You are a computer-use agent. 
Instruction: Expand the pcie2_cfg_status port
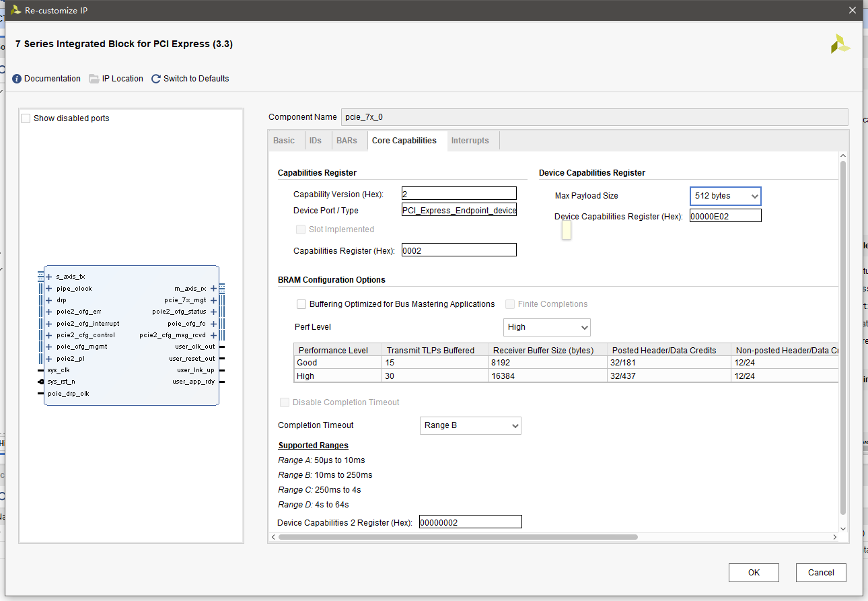[x=213, y=312]
